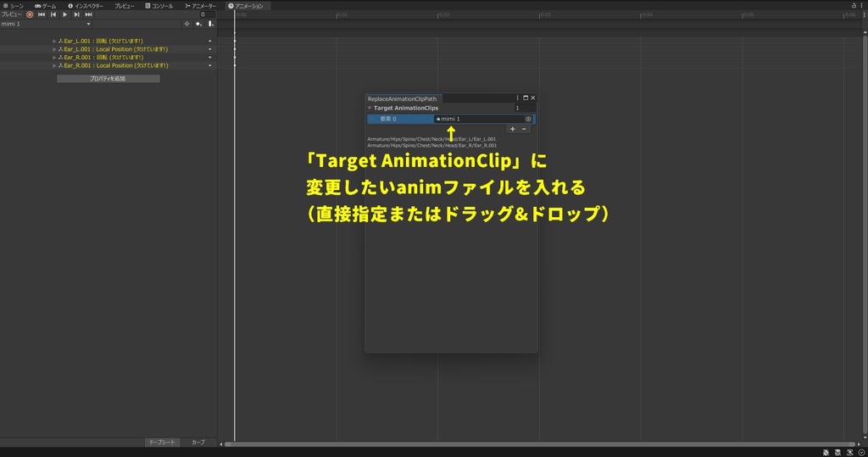The height and width of the screenshot is (457, 868).
Task: Open the options dot for Ear_R.001 回転
Action: (210, 57)
